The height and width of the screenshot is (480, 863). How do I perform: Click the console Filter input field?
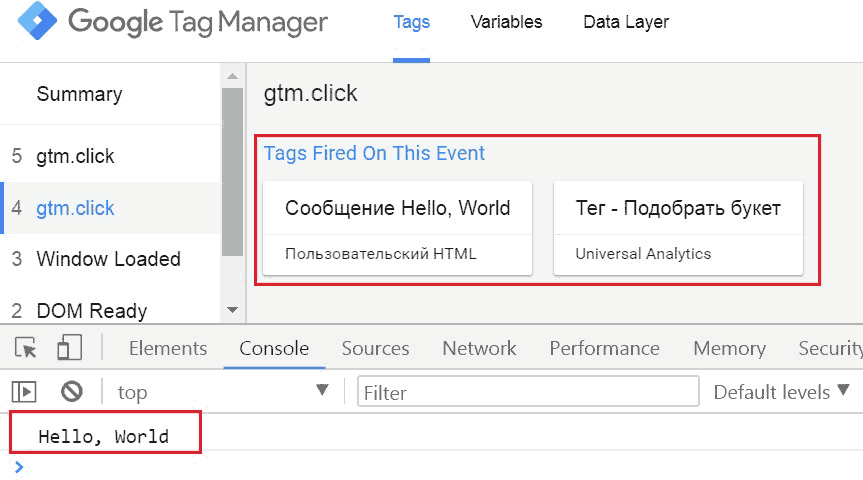[x=528, y=392]
